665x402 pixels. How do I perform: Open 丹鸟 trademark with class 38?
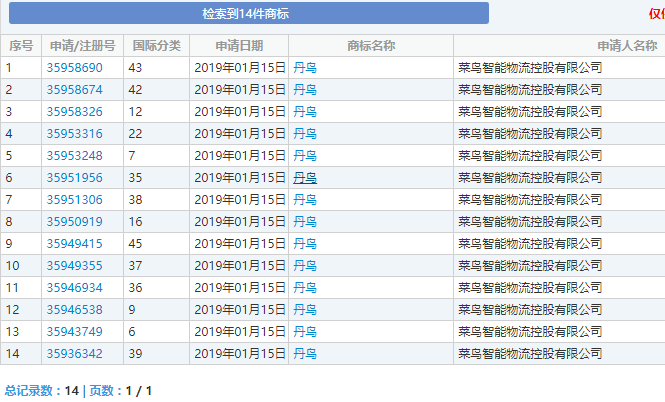pos(305,200)
